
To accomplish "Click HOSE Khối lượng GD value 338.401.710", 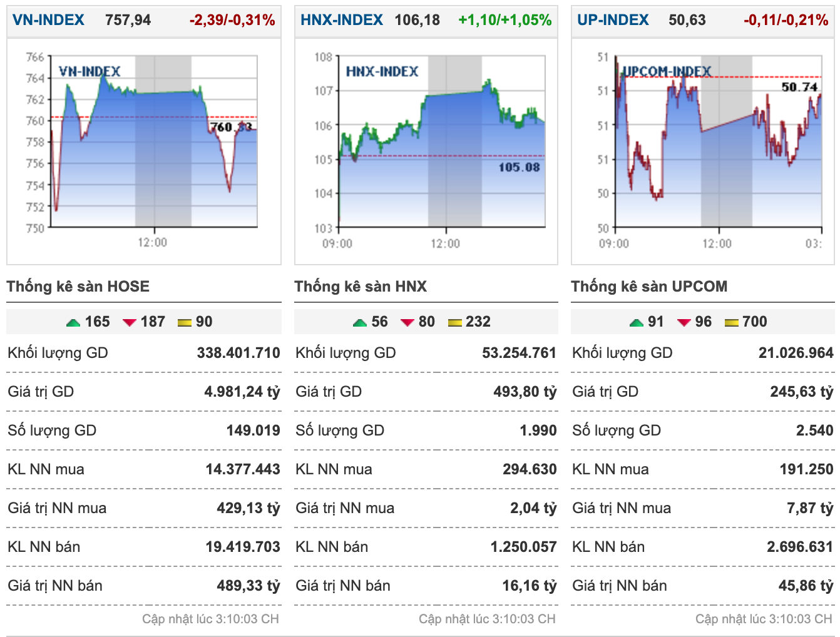I will click(x=238, y=353).
